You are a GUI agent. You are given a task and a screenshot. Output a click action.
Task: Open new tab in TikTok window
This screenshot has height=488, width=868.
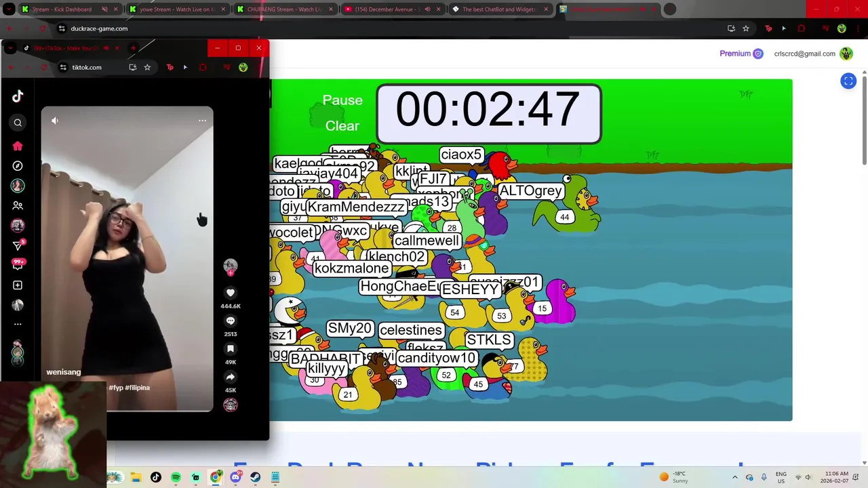tap(133, 48)
